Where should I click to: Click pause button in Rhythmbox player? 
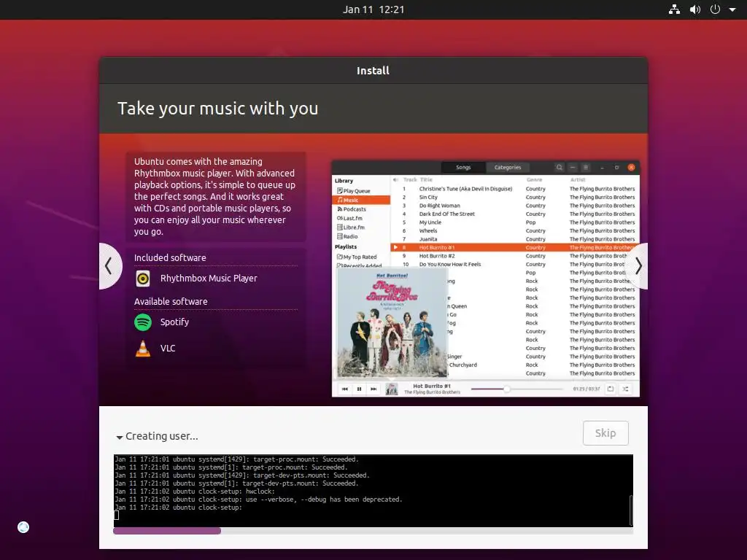tap(359, 389)
